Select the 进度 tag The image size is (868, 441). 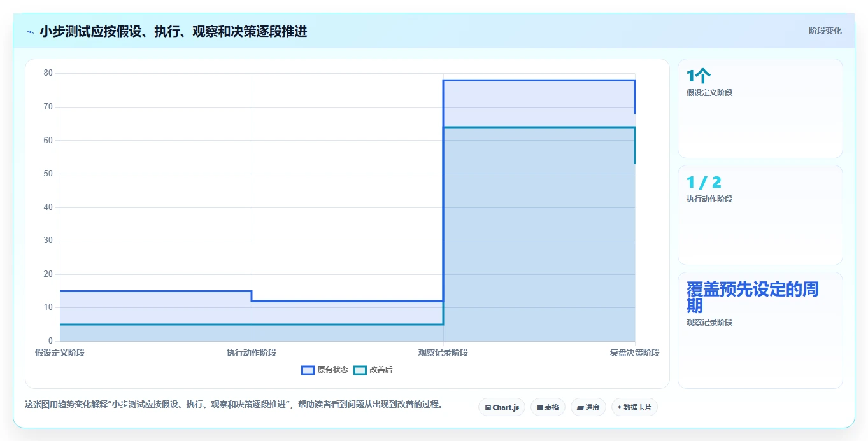point(588,407)
